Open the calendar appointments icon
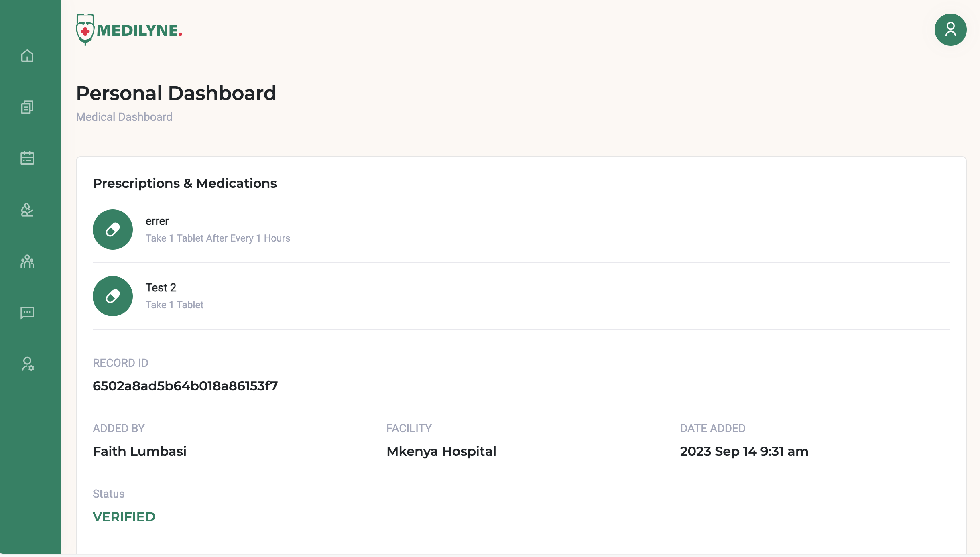Screen dimensions: 980x557 [27, 158]
